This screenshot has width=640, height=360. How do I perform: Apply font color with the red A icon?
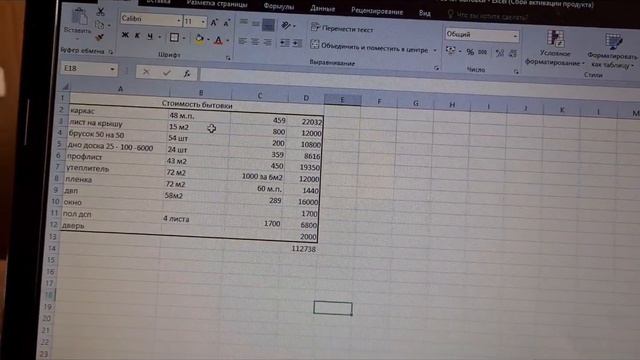(x=218, y=40)
